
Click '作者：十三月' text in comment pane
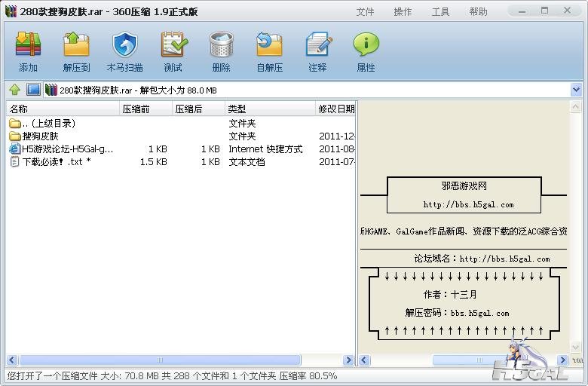[450, 295]
